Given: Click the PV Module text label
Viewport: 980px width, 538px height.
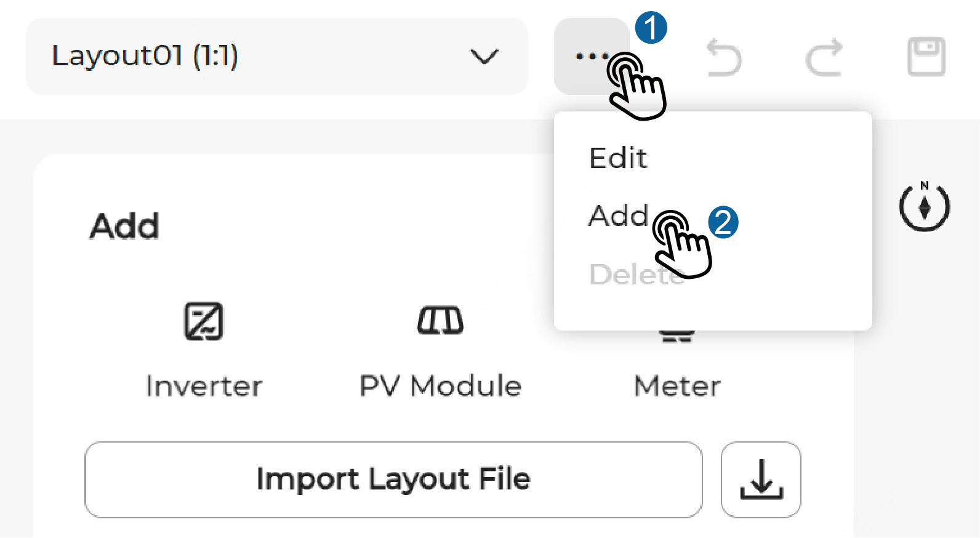Looking at the screenshot, I should tap(440, 387).
